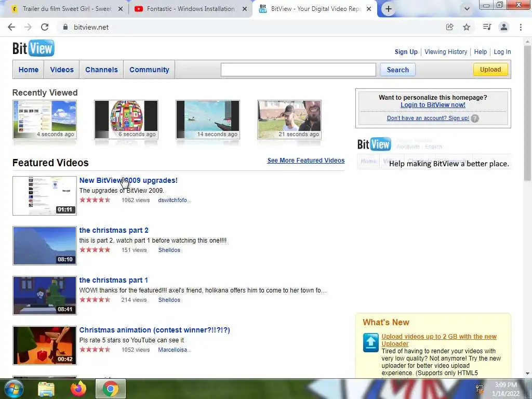Open the media control icon in Chrome toolbar

[487, 27]
